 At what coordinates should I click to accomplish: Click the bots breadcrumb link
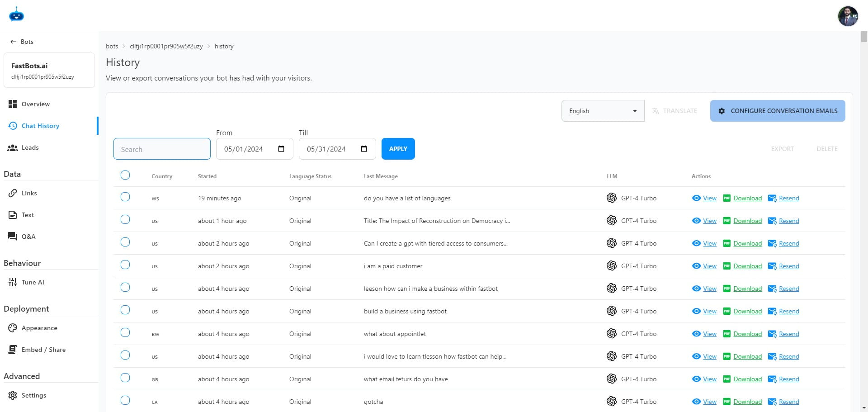click(x=112, y=46)
